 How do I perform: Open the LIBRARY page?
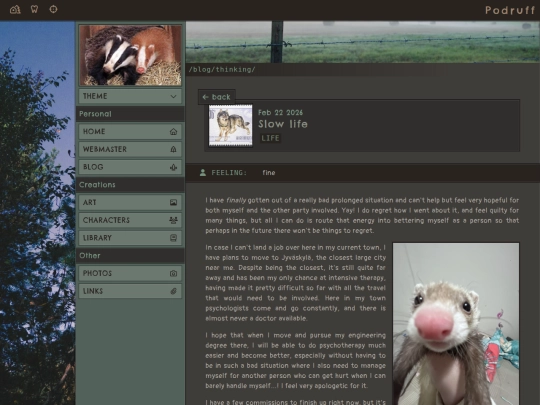130,238
